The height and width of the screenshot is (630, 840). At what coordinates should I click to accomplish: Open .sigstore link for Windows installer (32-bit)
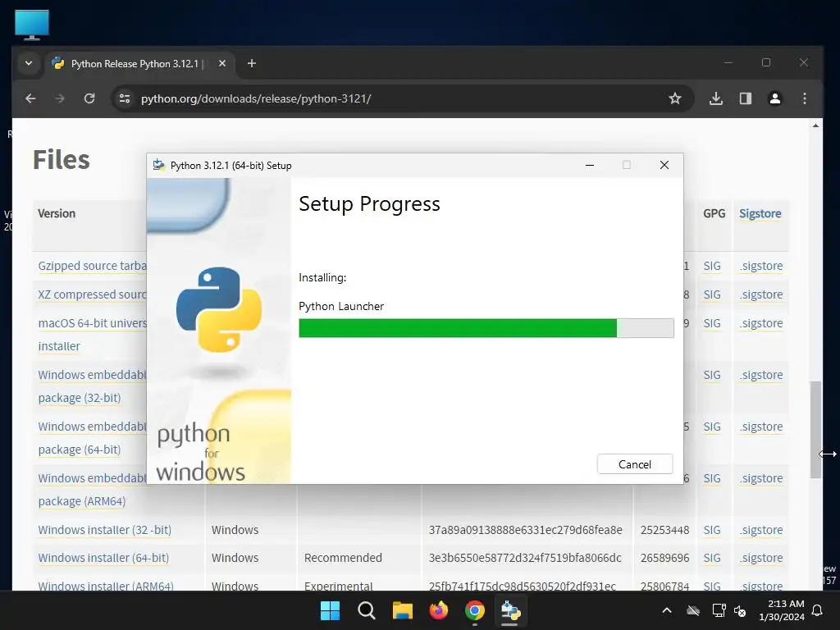tap(761, 530)
